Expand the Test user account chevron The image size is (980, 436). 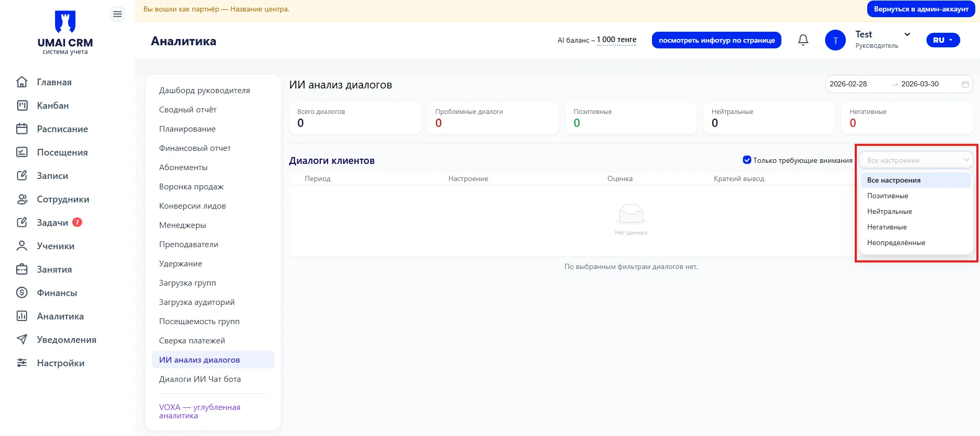point(907,34)
